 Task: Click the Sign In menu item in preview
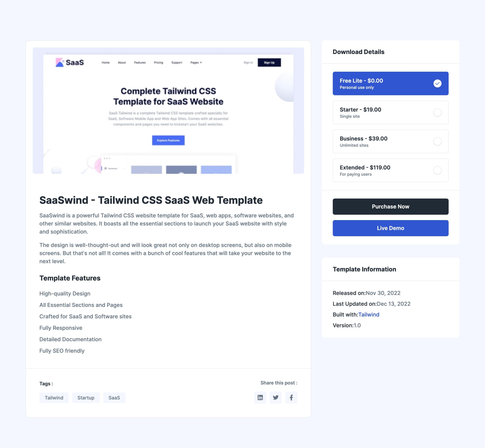[247, 63]
